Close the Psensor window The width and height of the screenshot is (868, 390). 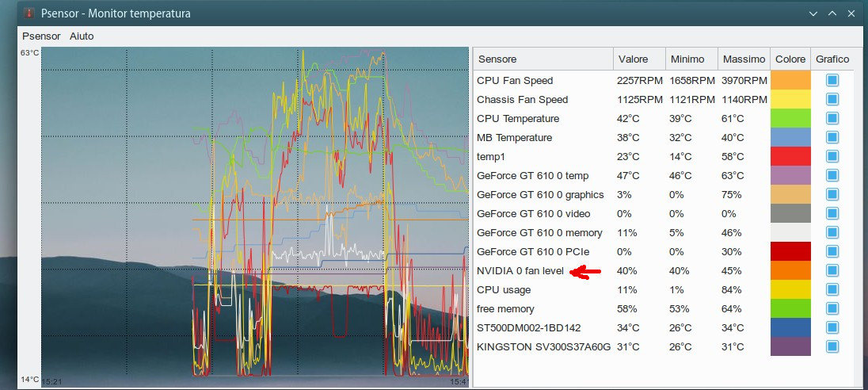851,13
